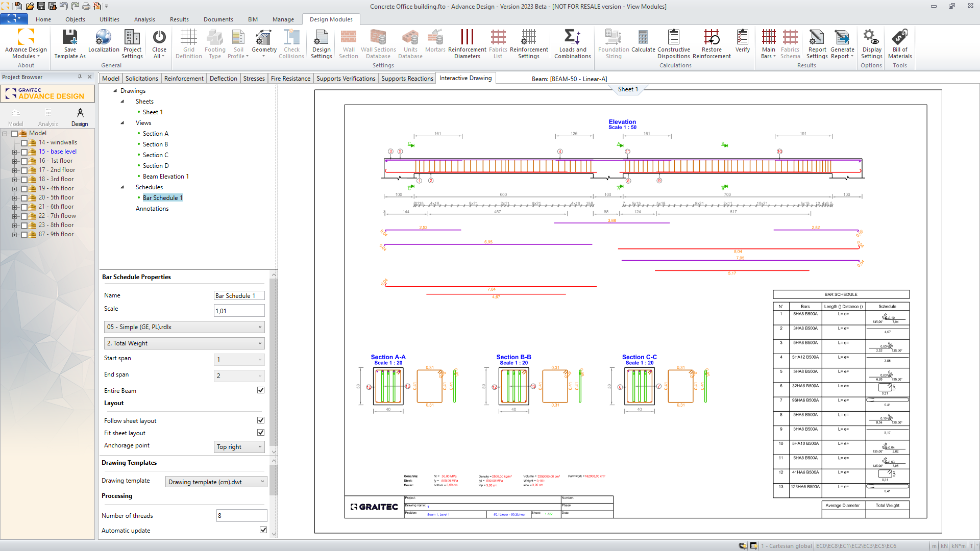Viewport: 980px width, 551px height.
Task: Click the Number of threads field
Action: [x=241, y=515]
